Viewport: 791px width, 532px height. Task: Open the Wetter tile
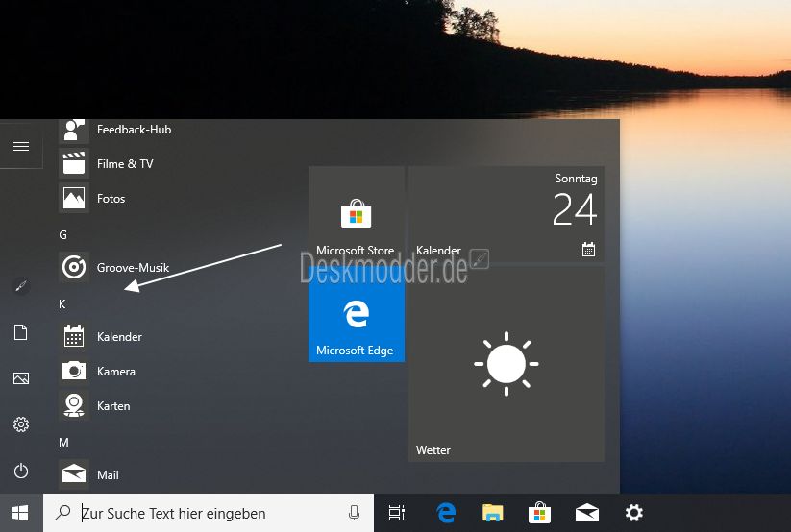tap(507, 364)
